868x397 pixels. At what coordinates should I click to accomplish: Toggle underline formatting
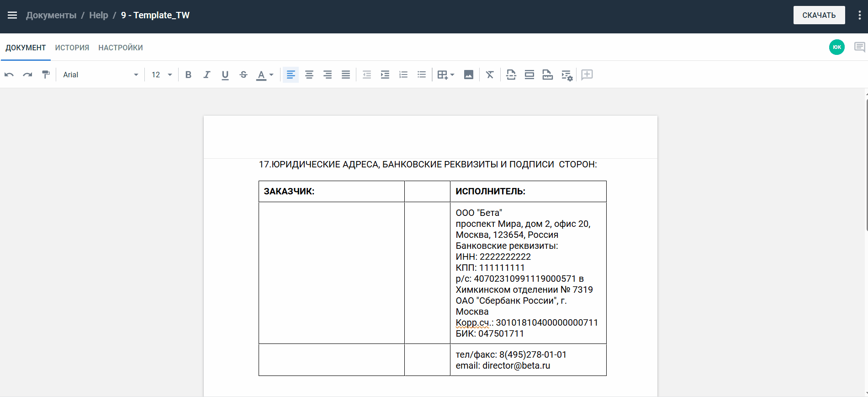coord(225,75)
